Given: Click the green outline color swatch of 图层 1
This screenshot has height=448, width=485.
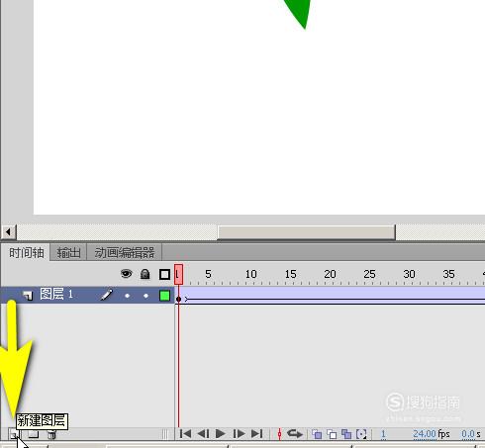Looking at the screenshot, I should (164, 296).
